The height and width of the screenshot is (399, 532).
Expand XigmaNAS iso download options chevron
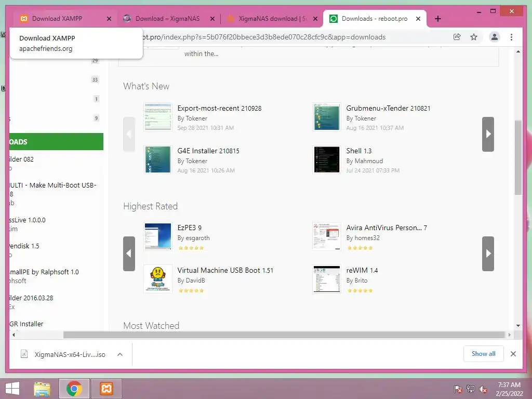point(120,354)
